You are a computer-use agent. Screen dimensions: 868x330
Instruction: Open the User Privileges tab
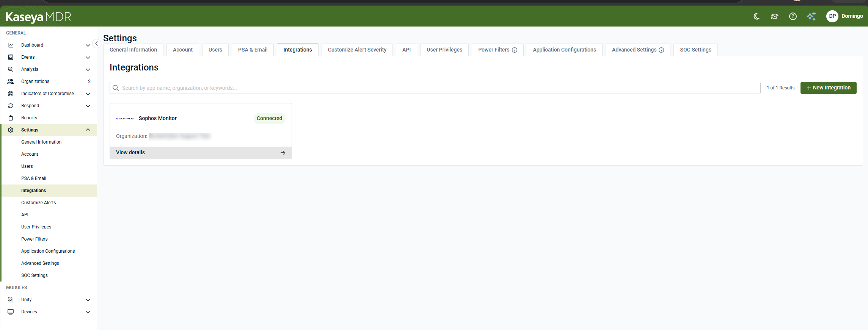(444, 50)
